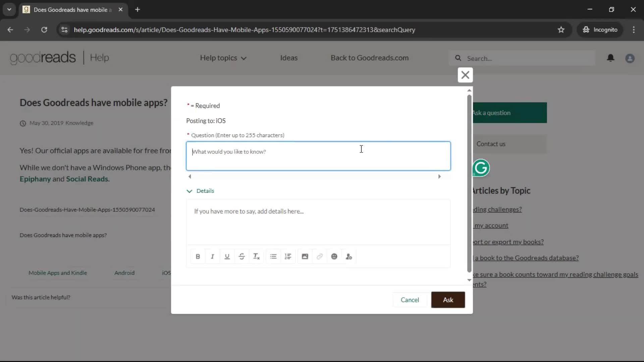Apply bold formatting in details editor
The height and width of the screenshot is (362, 644).
pyautogui.click(x=198, y=256)
